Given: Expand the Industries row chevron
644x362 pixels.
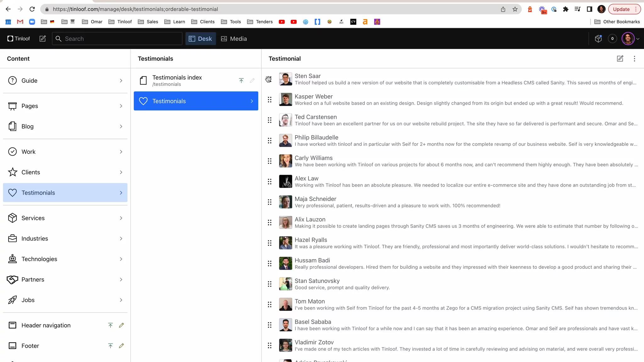Looking at the screenshot, I should coord(121,239).
